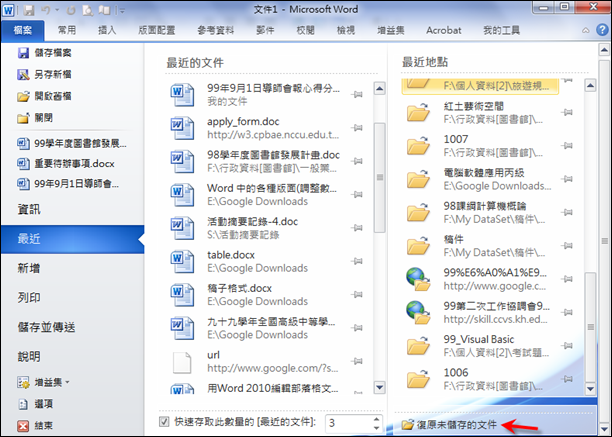Open the 1006 folder icon
This screenshot has height=437, width=612.
(x=418, y=379)
